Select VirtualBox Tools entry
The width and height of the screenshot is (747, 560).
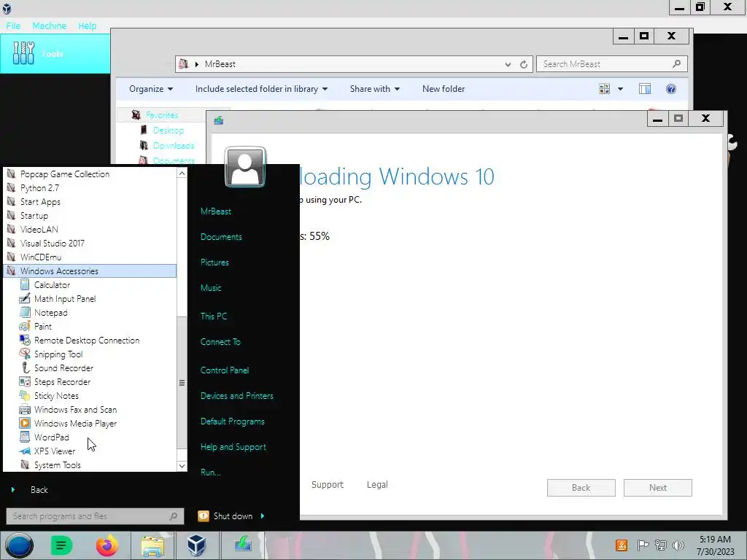coord(55,53)
